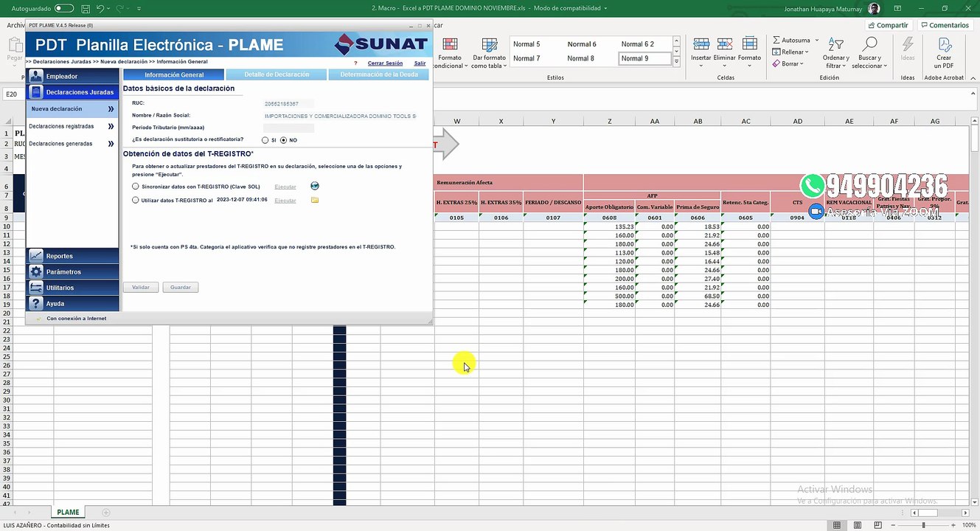Viewport: 980px width, 531px height.
Task: Open the Reportes chart icon
Action: tap(35, 256)
